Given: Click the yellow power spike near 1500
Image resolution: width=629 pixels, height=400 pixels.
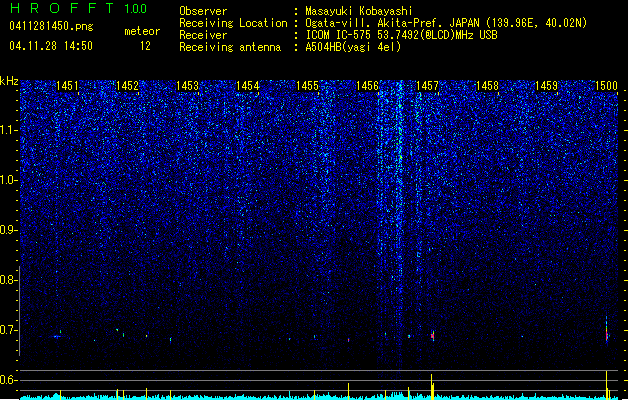Looking at the screenshot, I should coord(607,385).
